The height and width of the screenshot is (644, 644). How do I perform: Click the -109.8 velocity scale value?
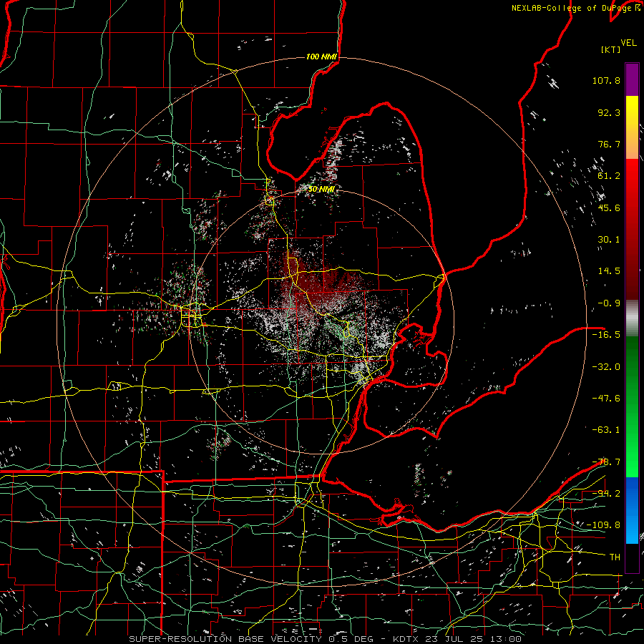(x=603, y=525)
